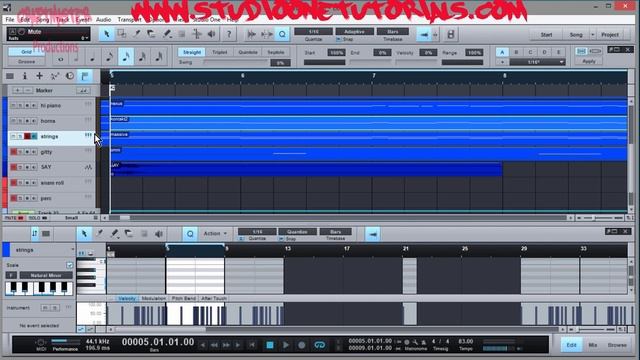Screen dimensions: 640x360
Task: Switch to the Pitch Bend tab
Action: (x=184, y=298)
